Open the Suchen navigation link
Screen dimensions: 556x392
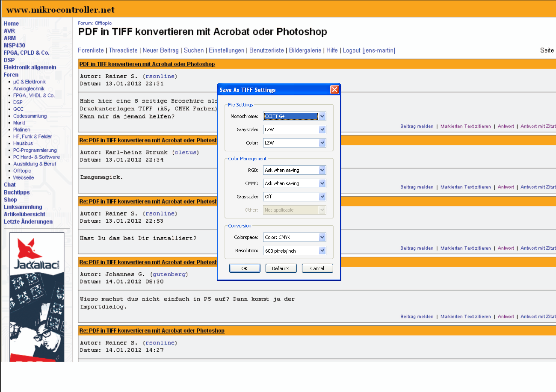pos(194,50)
